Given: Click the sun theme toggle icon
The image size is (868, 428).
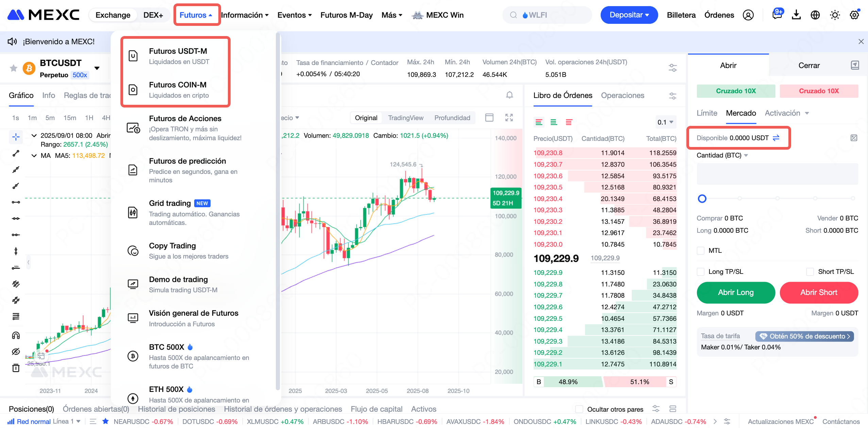Looking at the screenshot, I should pos(835,15).
